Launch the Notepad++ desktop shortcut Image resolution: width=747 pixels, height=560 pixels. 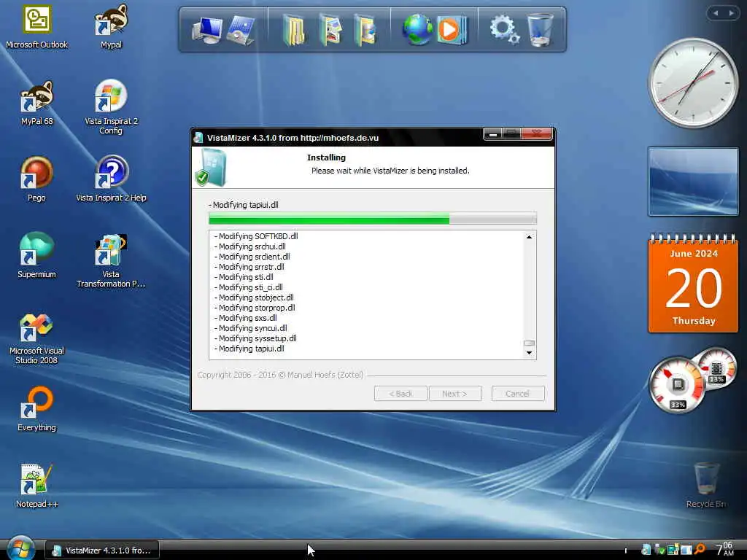[36, 486]
